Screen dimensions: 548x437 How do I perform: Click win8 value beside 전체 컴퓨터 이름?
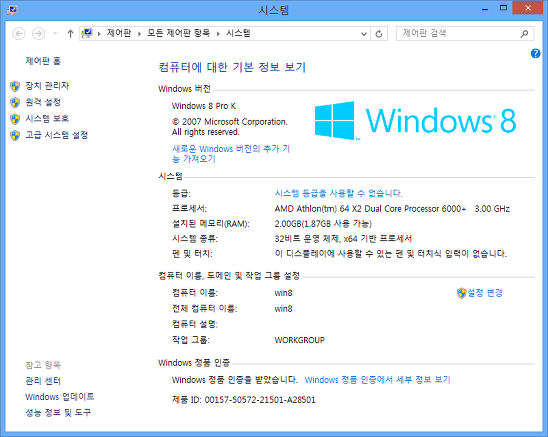tap(283, 309)
